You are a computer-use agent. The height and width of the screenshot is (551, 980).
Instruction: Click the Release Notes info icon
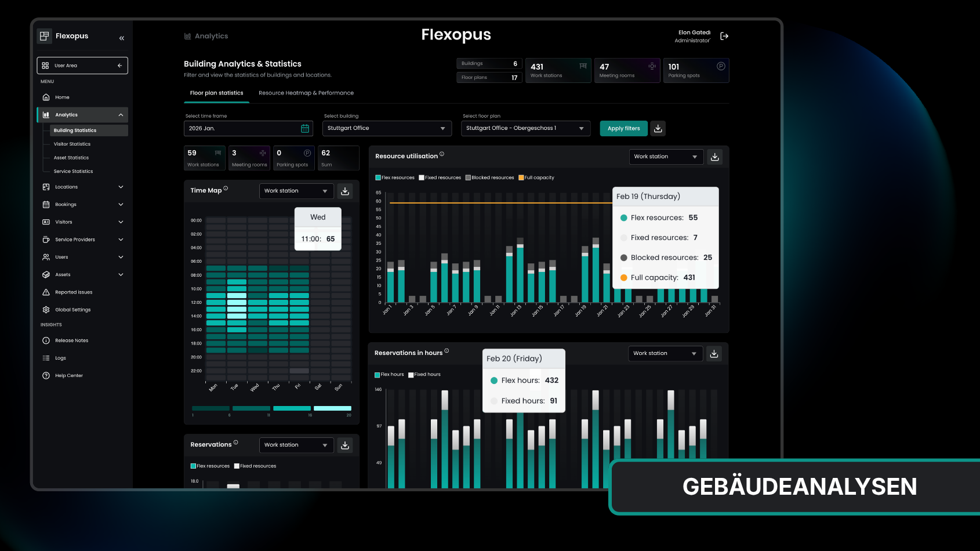(x=46, y=340)
